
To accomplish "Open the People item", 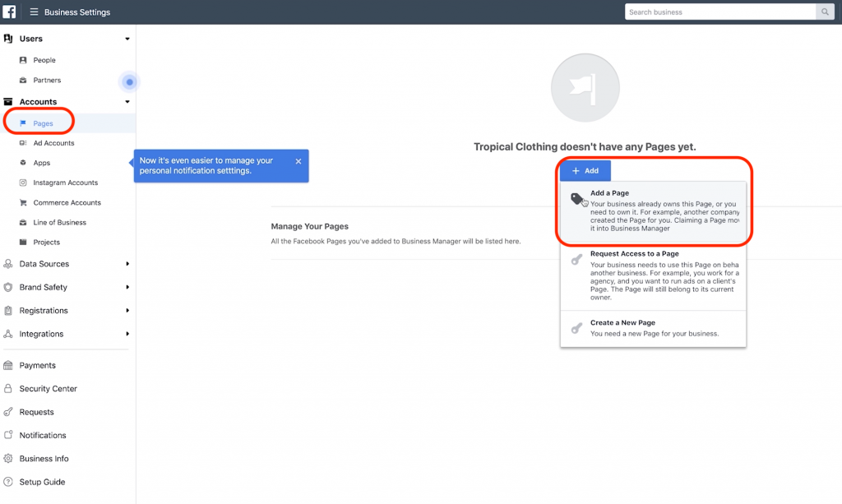I will pyautogui.click(x=44, y=60).
